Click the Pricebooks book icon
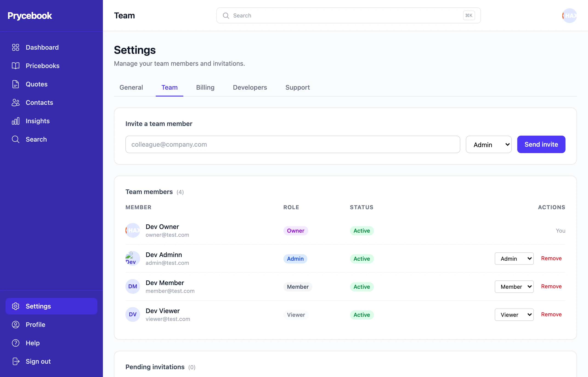This screenshot has width=588, height=377. point(15,66)
